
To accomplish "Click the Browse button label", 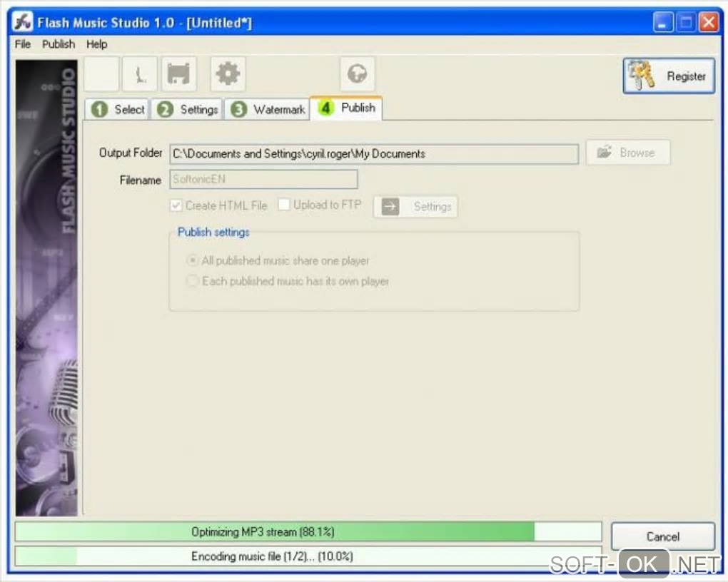I will 637,152.
